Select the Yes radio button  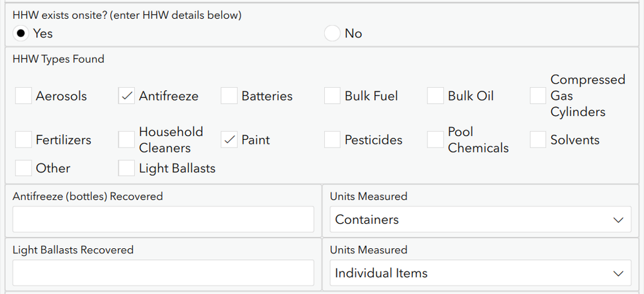22,33
